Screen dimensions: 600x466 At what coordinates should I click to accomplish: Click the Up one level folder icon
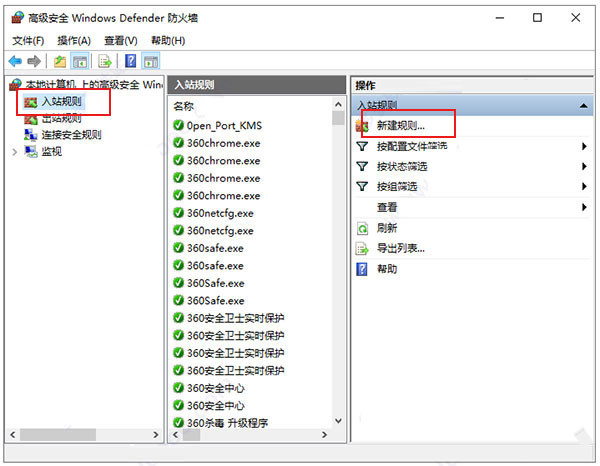tap(60, 61)
